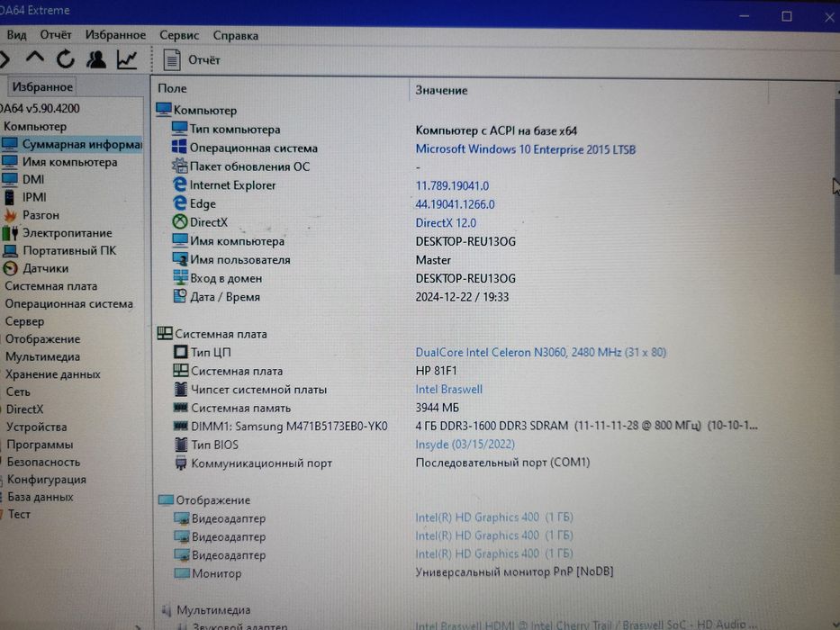The width and height of the screenshot is (840, 630).
Task: Click the Компьютер root in sidebar
Action: click(x=35, y=126)
